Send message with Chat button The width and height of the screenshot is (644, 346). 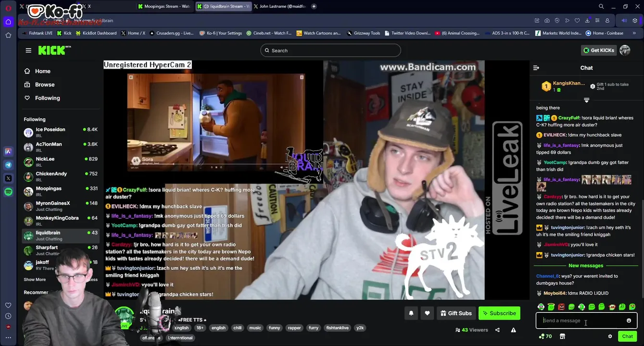[x=627, y=336]
